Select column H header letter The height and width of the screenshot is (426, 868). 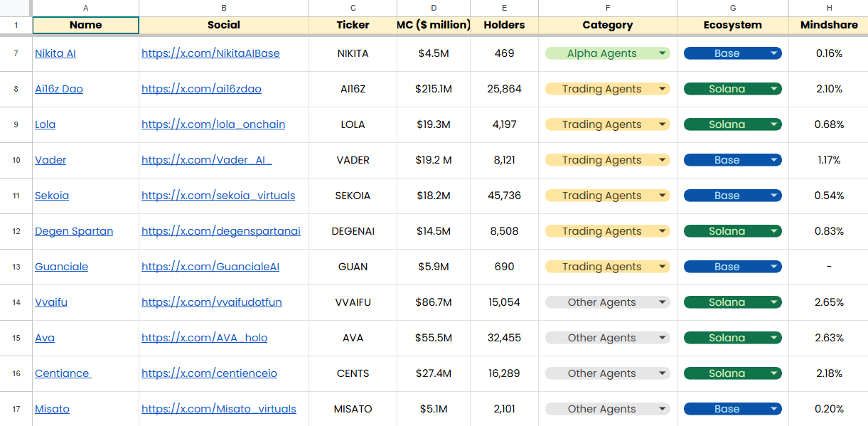pyautogui.click(x=828, y=8)
